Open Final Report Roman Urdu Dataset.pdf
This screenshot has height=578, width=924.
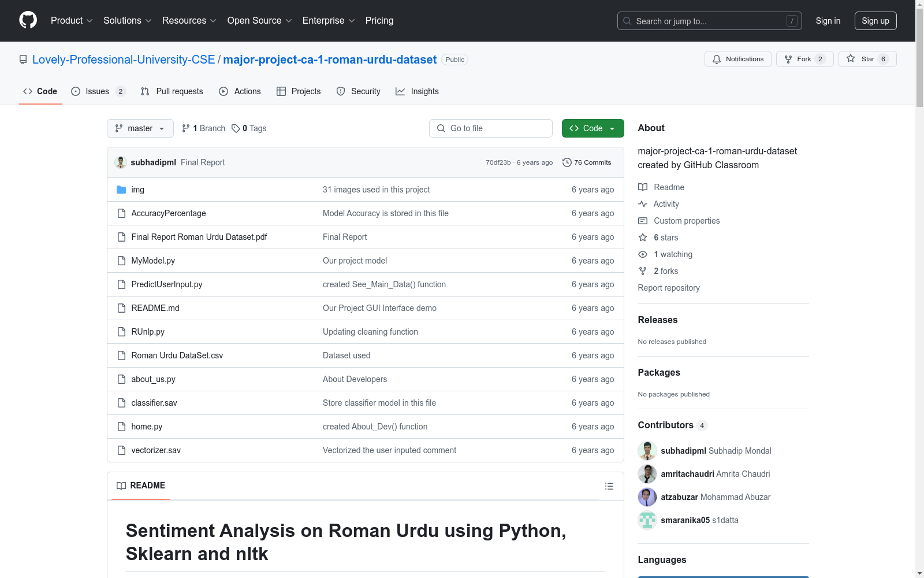[x=199, y=237]
